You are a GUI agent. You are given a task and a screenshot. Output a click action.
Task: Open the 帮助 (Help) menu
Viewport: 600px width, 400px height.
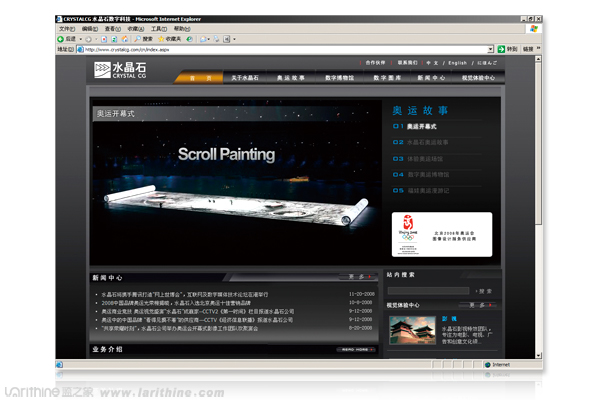tap(182, 29)
